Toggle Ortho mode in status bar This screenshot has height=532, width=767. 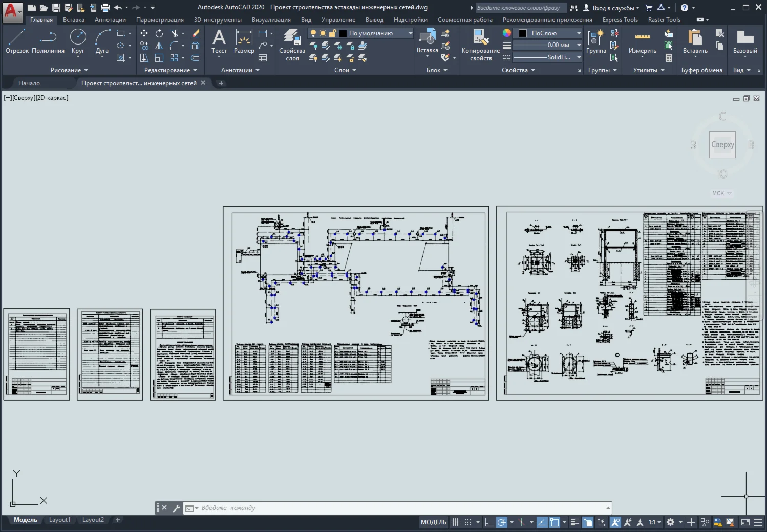point(489,522)
